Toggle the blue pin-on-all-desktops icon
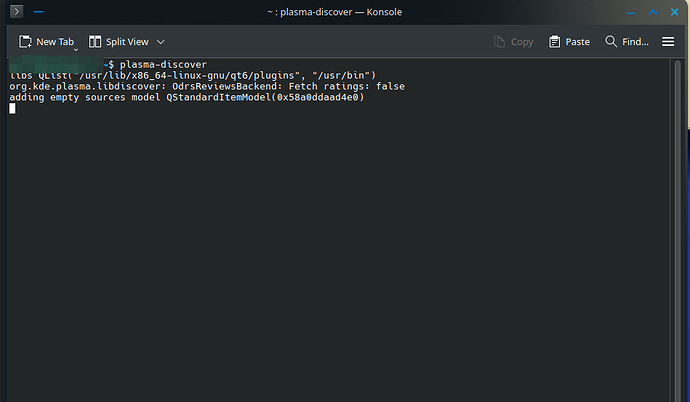690x402 pixels. [x=38, y=12]
